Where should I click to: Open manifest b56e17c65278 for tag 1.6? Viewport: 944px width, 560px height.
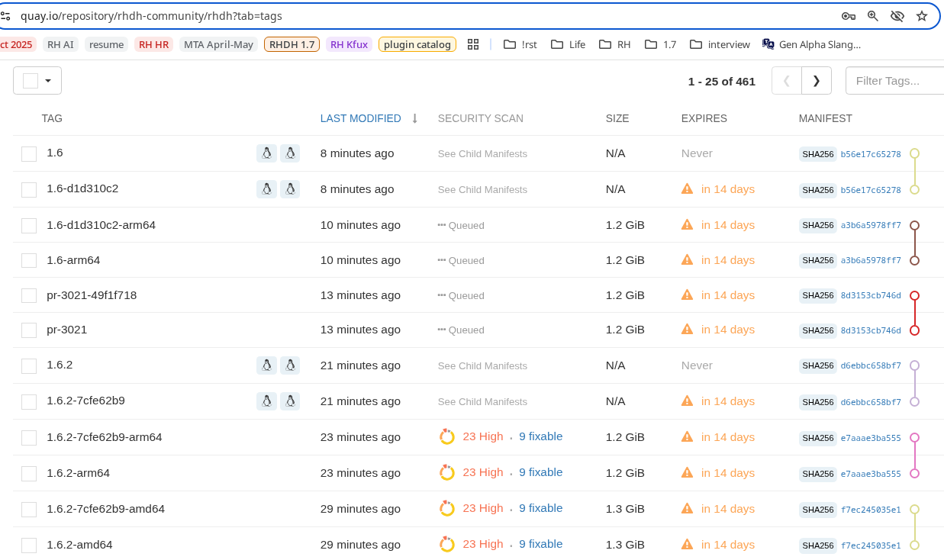click(871, 153)
